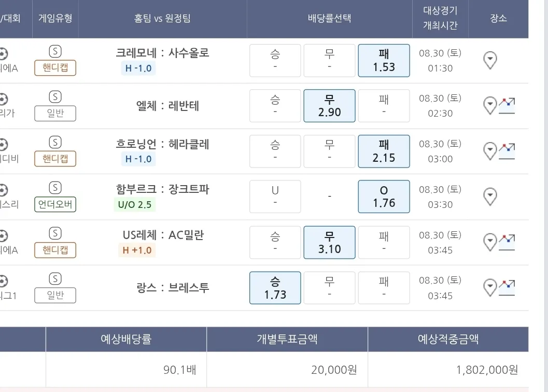Open location pin for 엘체 vs 레반테

click(490, 106)
